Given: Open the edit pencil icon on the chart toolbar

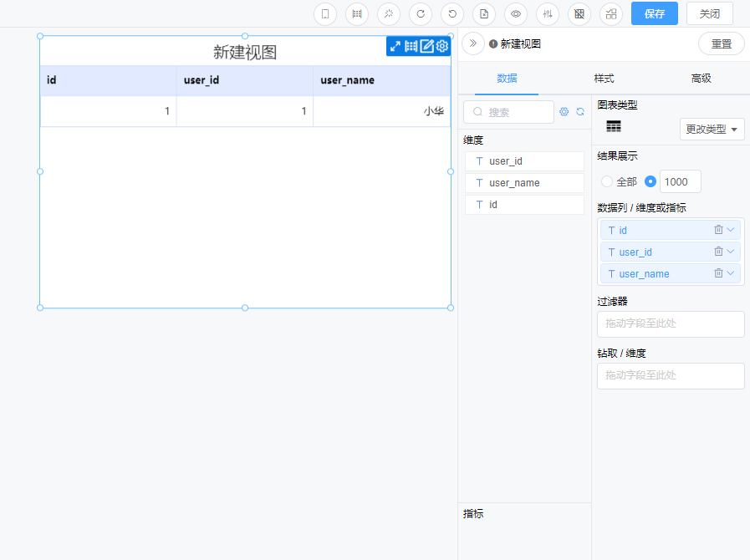Looking at the screenshot, I should click(427, 46).
